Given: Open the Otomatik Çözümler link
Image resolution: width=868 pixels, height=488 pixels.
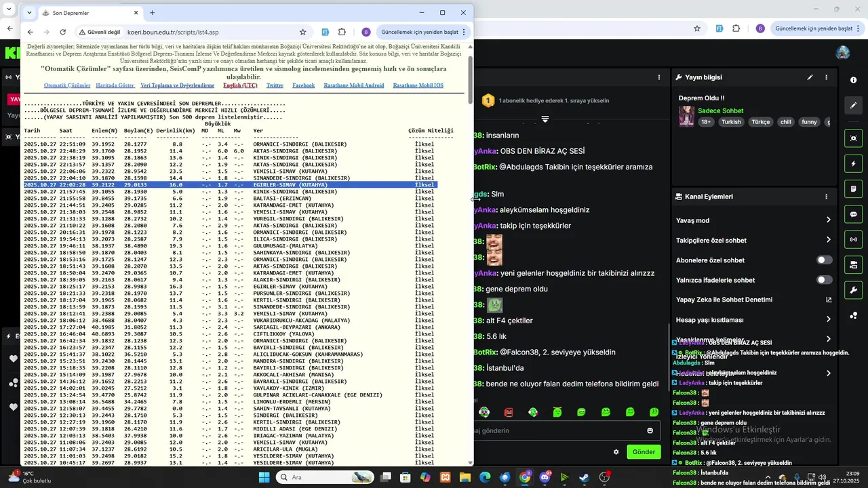Looking at the screenshot, I should [67, 85].
